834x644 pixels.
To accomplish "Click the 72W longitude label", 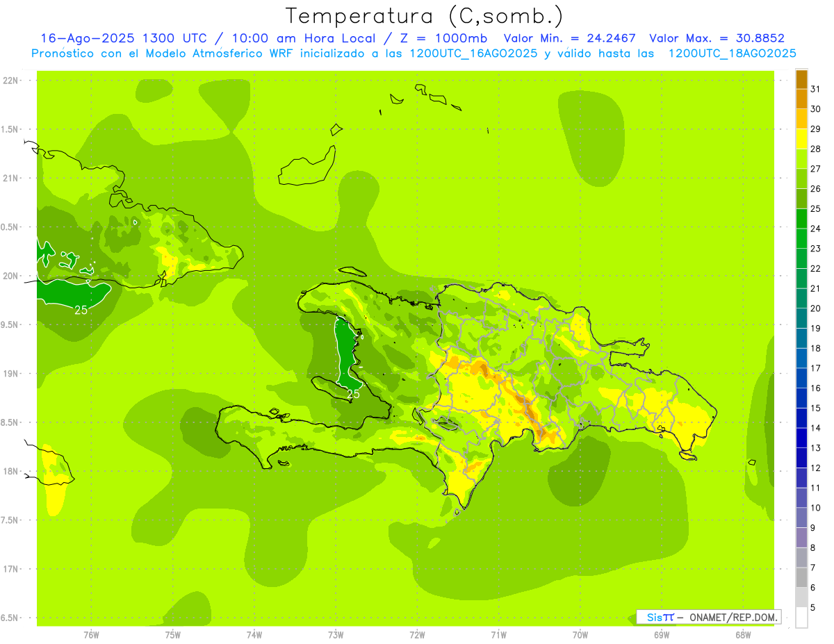I will tap(417, 635).
